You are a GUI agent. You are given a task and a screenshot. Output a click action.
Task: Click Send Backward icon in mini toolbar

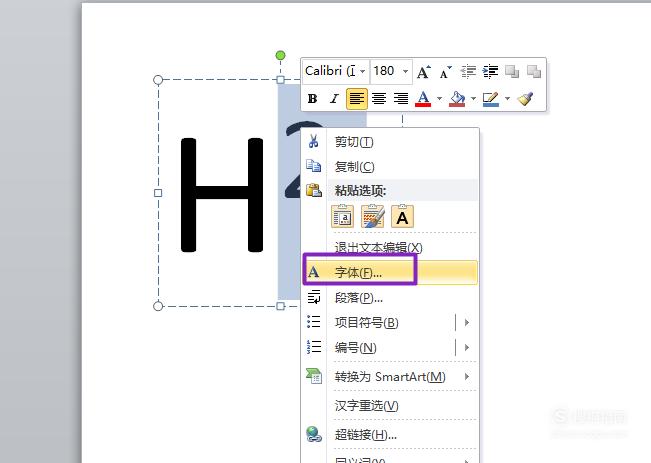point(534,72)
